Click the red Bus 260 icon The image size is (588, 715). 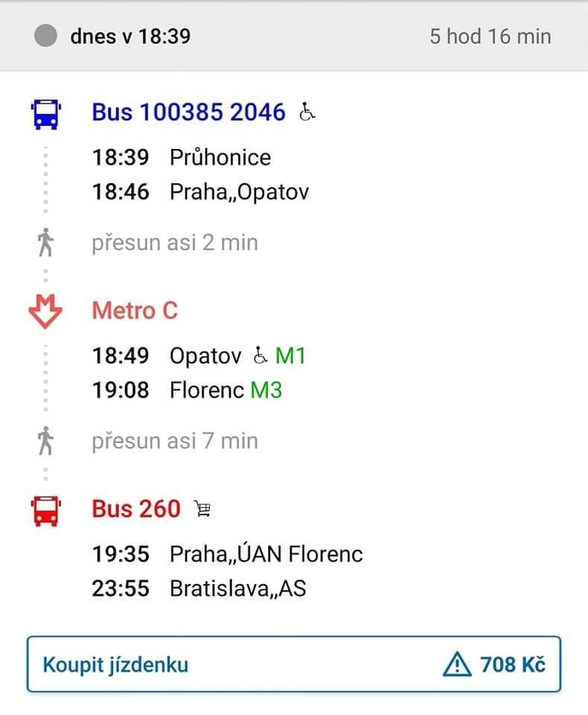[45, 510]
